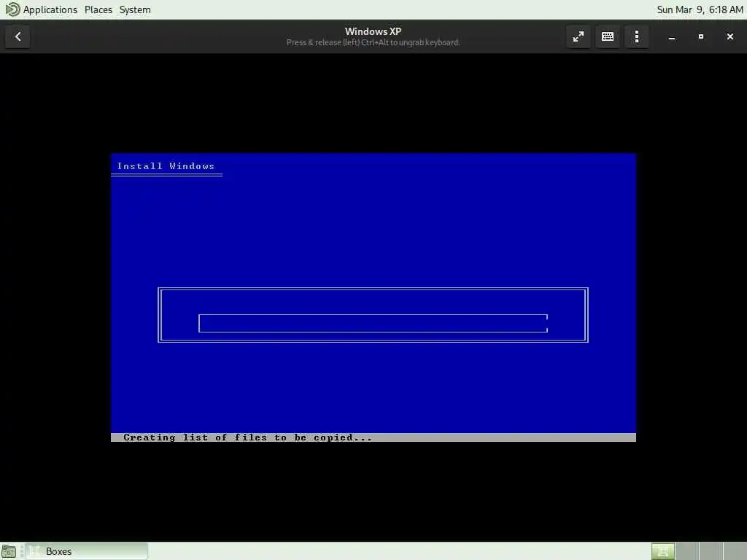Click the show desktop icon in bottom panel

tap(9, 551)
